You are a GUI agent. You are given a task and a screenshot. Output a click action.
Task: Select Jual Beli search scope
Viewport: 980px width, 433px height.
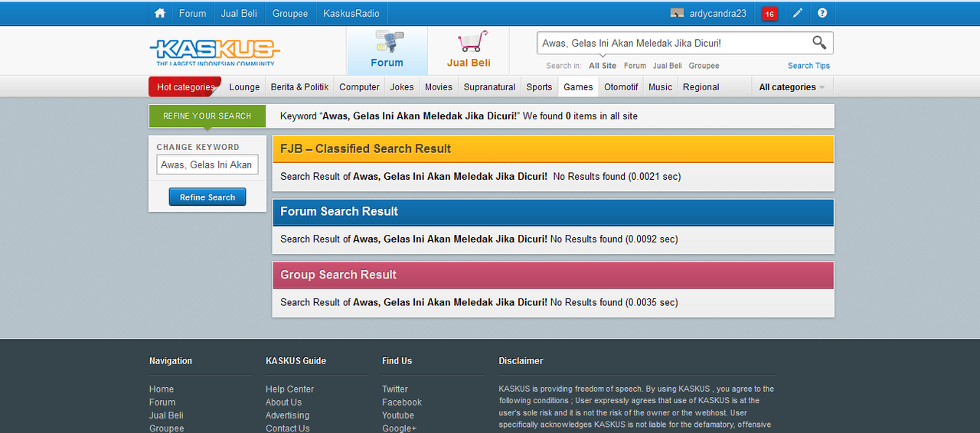pyautogui.click(x=667, y=66)
